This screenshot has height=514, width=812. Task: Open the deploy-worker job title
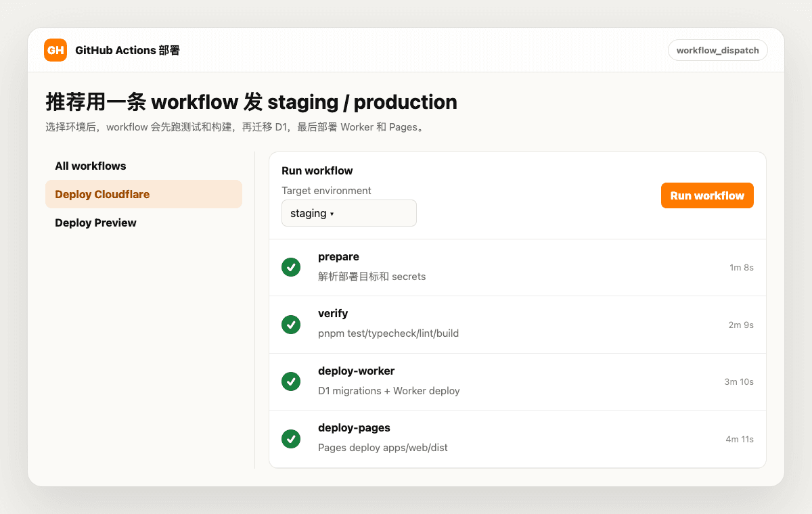point(356,371)
